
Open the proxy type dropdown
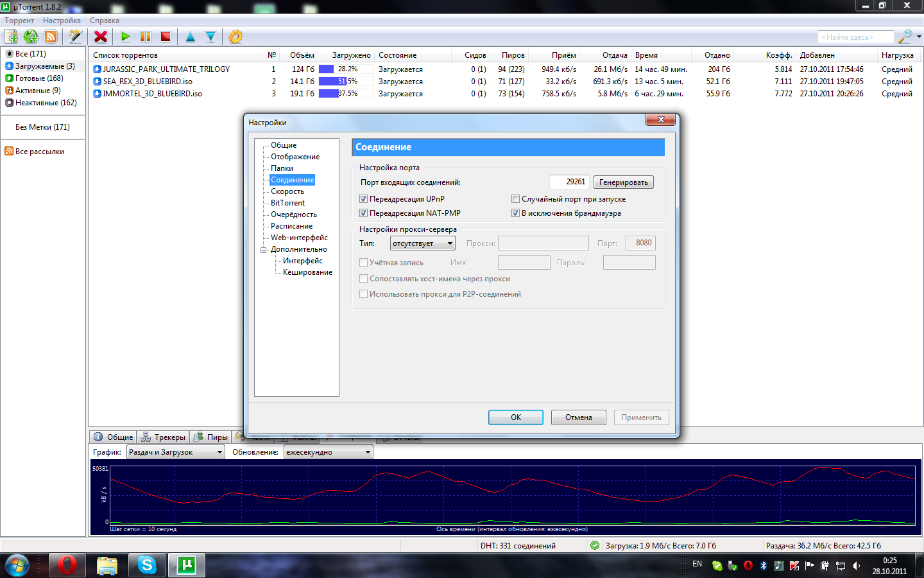tap(423, 243)
